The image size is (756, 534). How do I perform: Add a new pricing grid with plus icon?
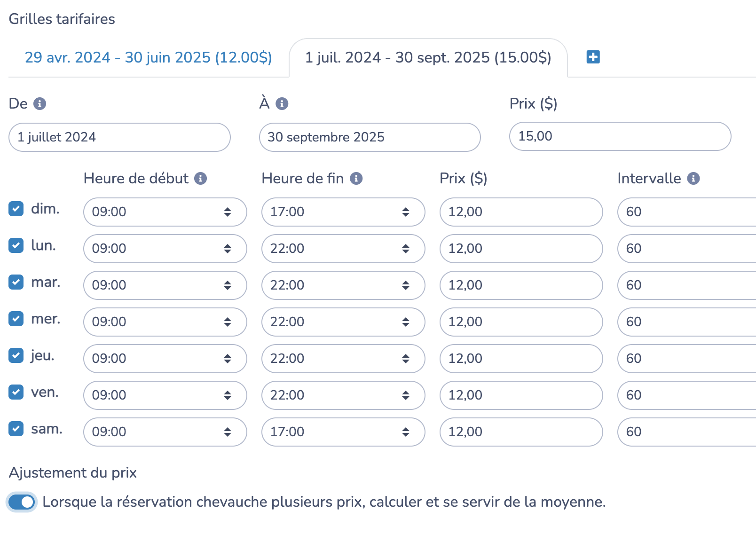[593, 57]
